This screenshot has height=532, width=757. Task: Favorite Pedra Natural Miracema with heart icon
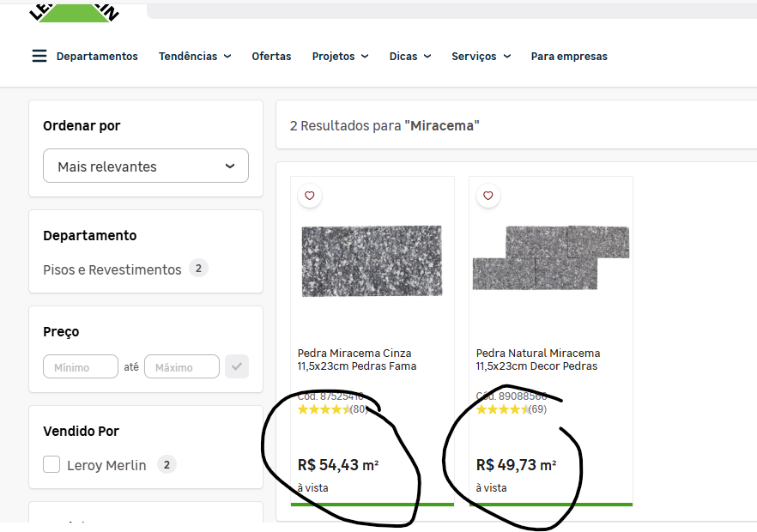488,196
